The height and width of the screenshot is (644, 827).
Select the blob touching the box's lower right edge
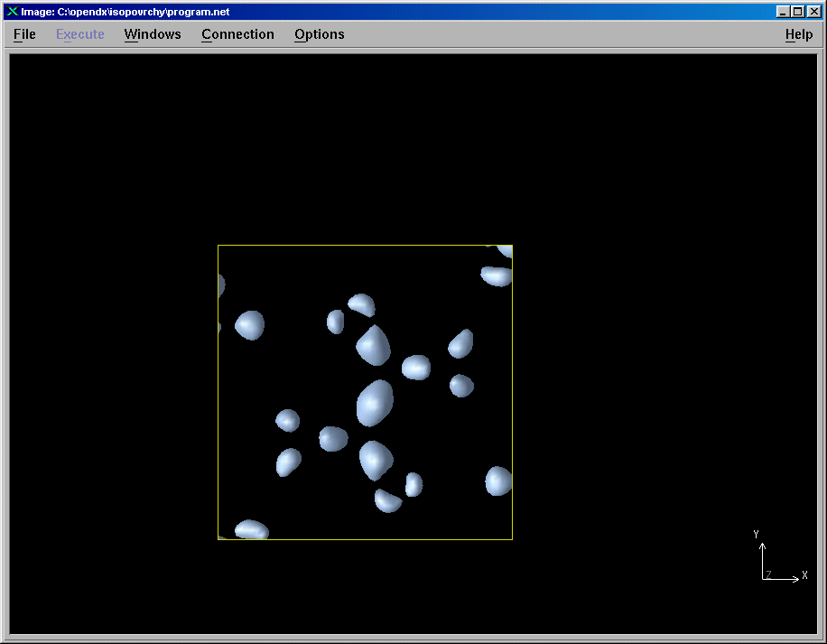tap(498, 481)
